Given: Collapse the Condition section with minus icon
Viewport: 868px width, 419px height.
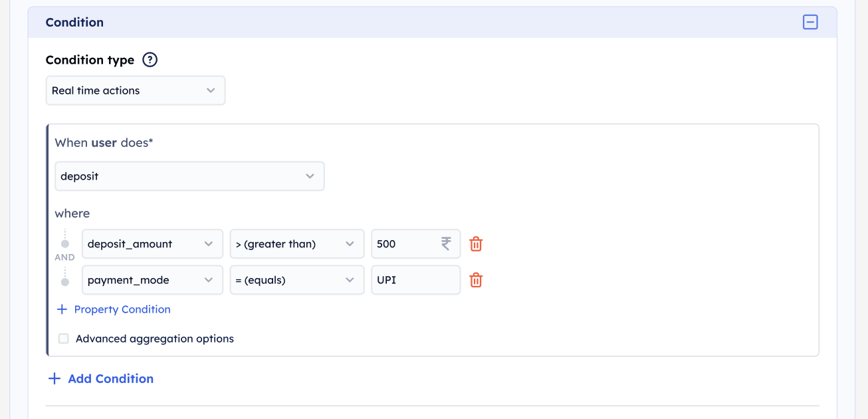Looking at the screenshot, I should point(810,22).
